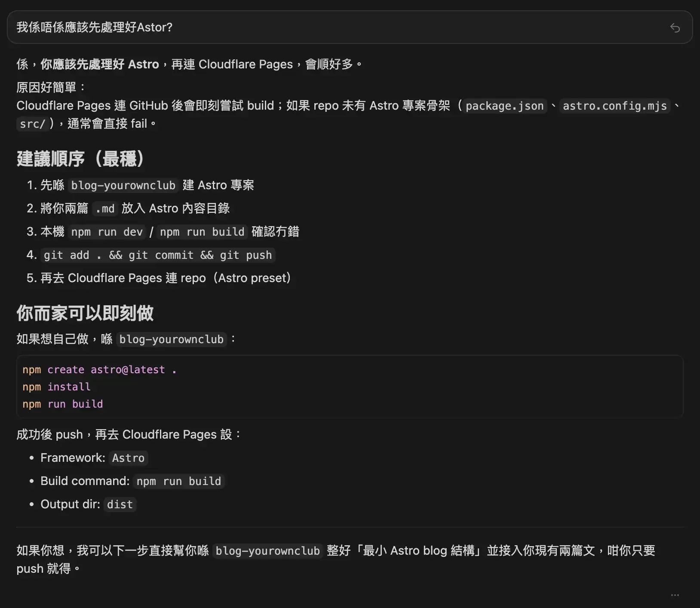Click the 'npm run build' line in code block

click(x=63, y=404)
